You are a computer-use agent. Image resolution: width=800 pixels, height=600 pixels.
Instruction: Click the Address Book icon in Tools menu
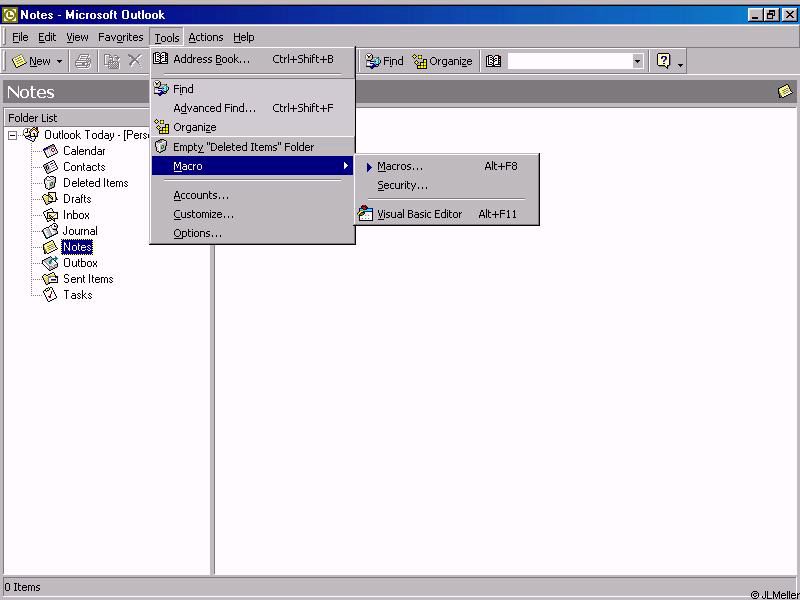[161, 59]
